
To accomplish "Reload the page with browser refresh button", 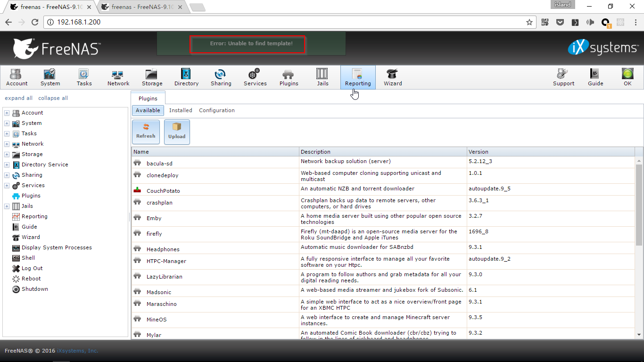I will coord(34,22).
